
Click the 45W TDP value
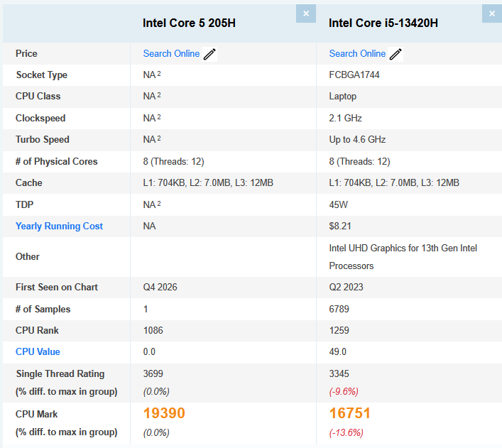click(339, 204)
